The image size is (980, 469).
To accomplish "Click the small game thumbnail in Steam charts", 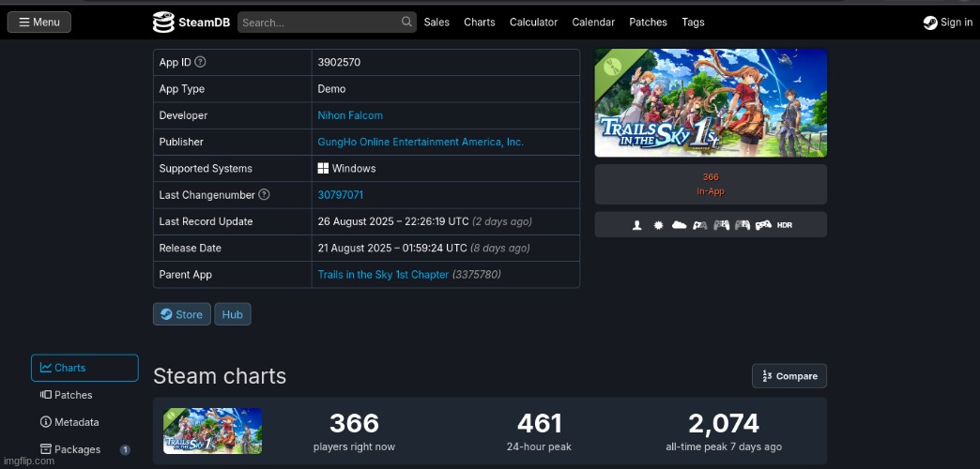I will pos(212,431).
